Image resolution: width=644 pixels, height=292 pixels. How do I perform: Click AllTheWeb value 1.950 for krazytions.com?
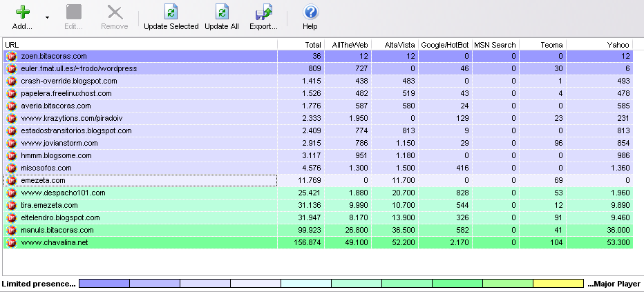click(x=359, y=119)
